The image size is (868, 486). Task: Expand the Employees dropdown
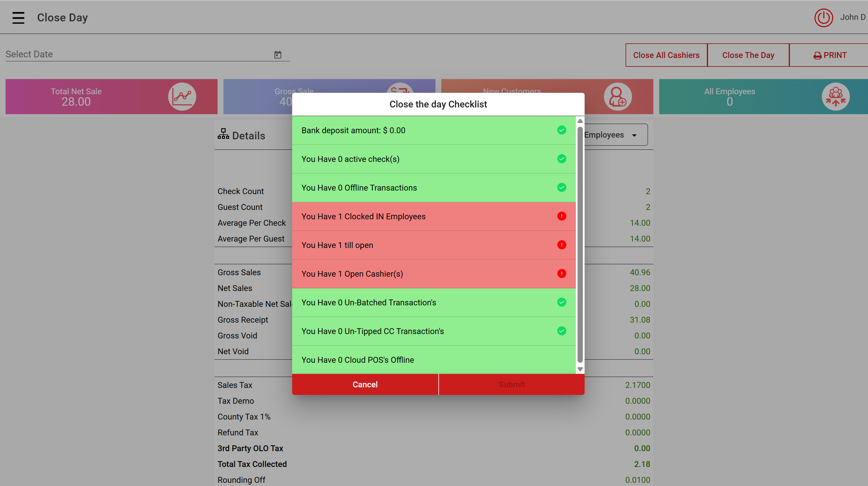click(x=615, y=135)
